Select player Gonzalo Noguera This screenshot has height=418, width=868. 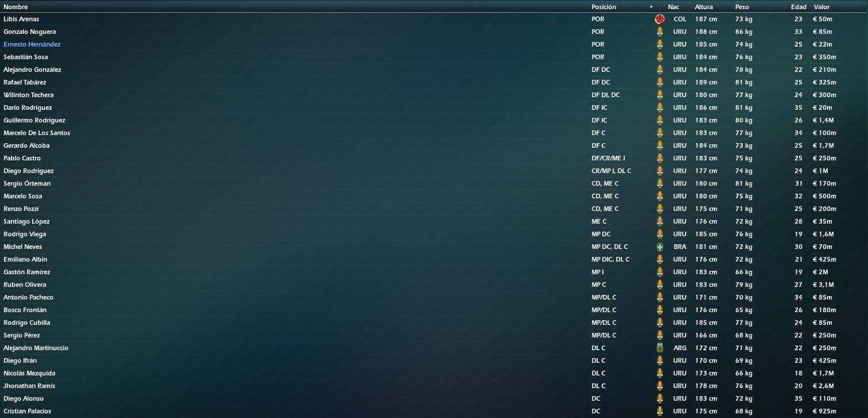pos(30,32)
